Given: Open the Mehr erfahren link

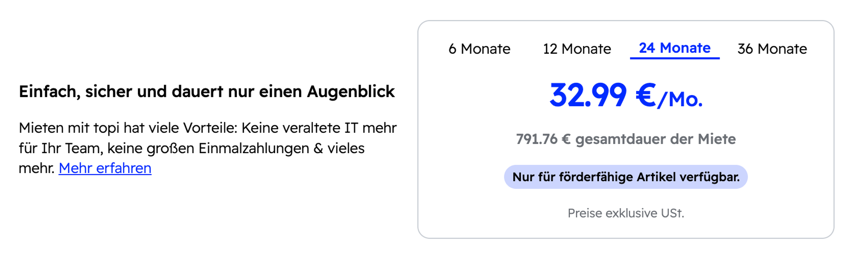Looking at the screenshot, I should [x=105, y=168].
